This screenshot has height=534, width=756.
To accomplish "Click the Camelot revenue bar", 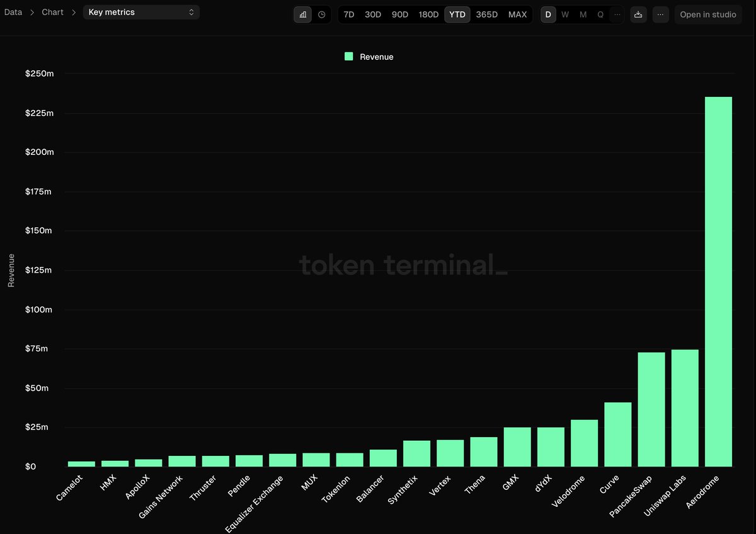I will [x=82, y=464].
